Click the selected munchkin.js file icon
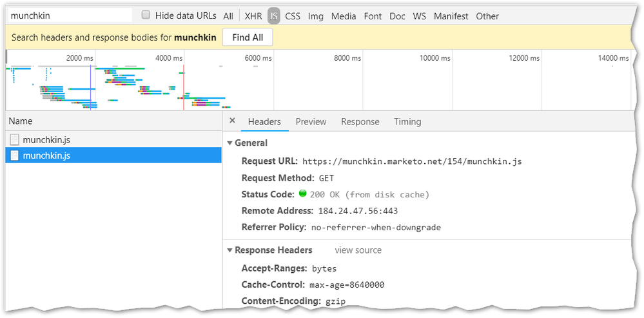Viewport: 644px width, 318px height. tap(15, 155)
